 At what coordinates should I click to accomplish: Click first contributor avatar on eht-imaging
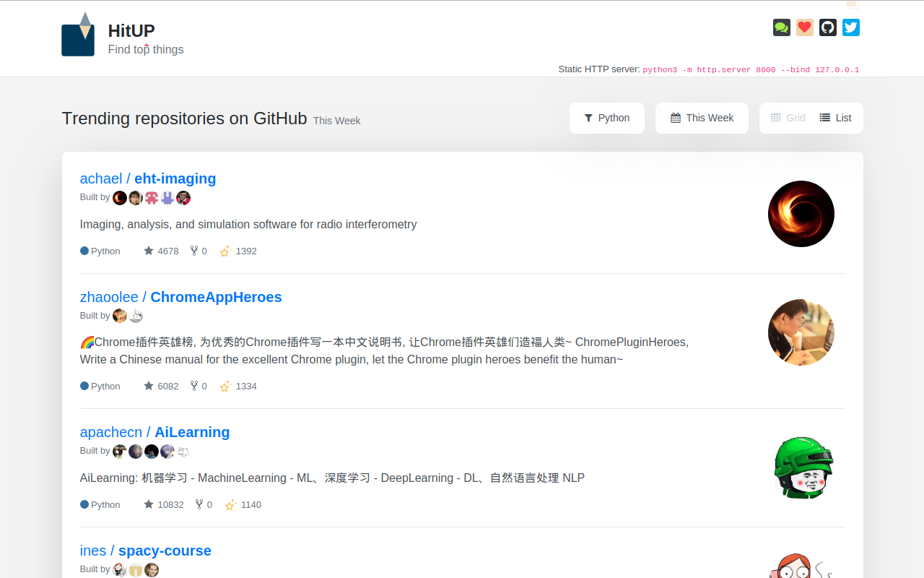pyautogui.click(x=120, y=198)
